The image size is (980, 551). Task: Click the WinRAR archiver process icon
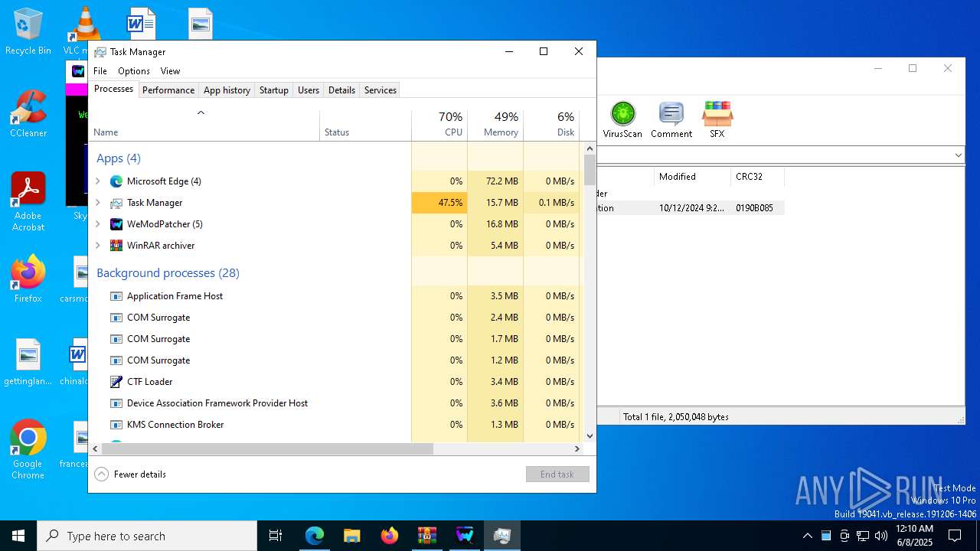[x=116, y=246]
